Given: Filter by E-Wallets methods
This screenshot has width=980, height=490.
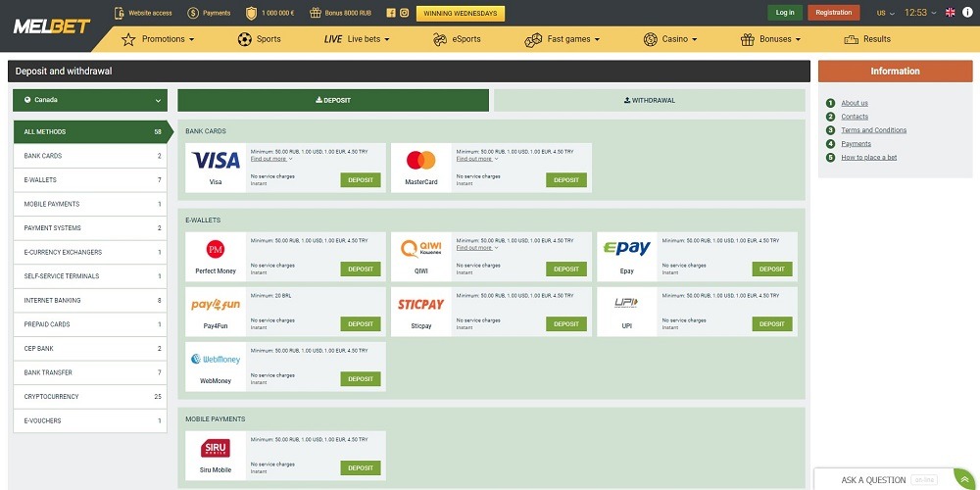Looking at the screenshot, I should click(90, 180).
